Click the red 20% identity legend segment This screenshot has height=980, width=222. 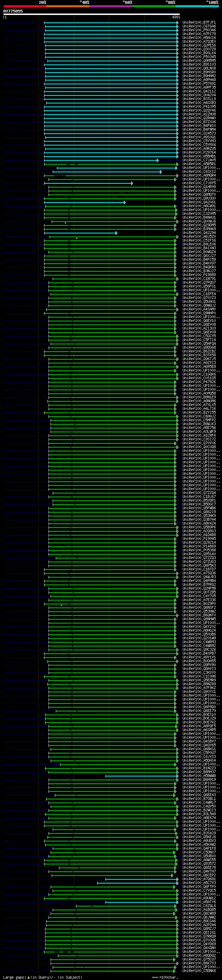pos(25,6)
